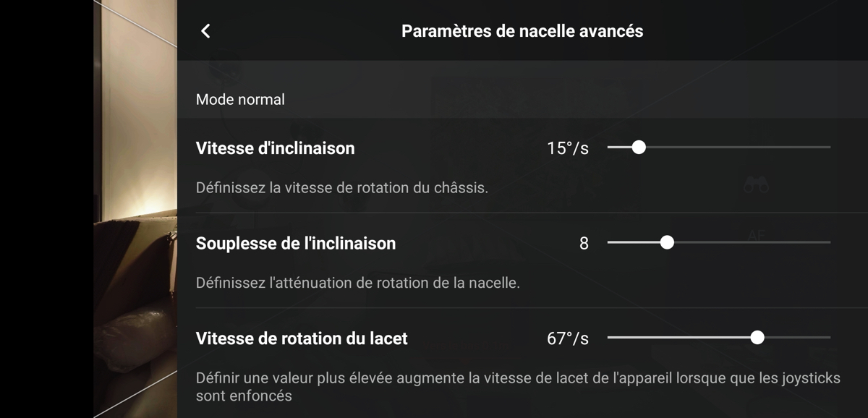Tap the dimmed binoculars icon in the background

pyautogui.click(x=756, y=186)
